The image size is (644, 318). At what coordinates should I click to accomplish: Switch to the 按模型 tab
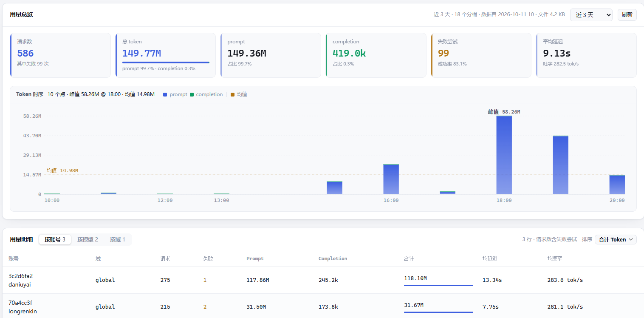pos(88,240)
